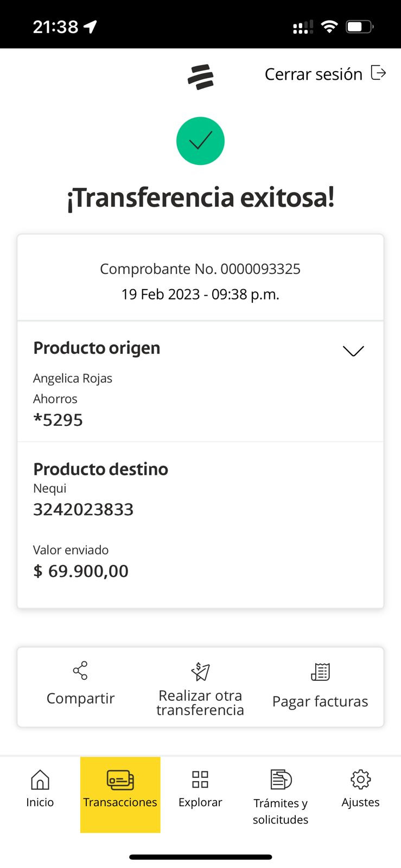Image resolution: width=401 pixels, height=868 pixels.
Task: Tap the battery indicator in status bar
Action: tap(359, 27)
